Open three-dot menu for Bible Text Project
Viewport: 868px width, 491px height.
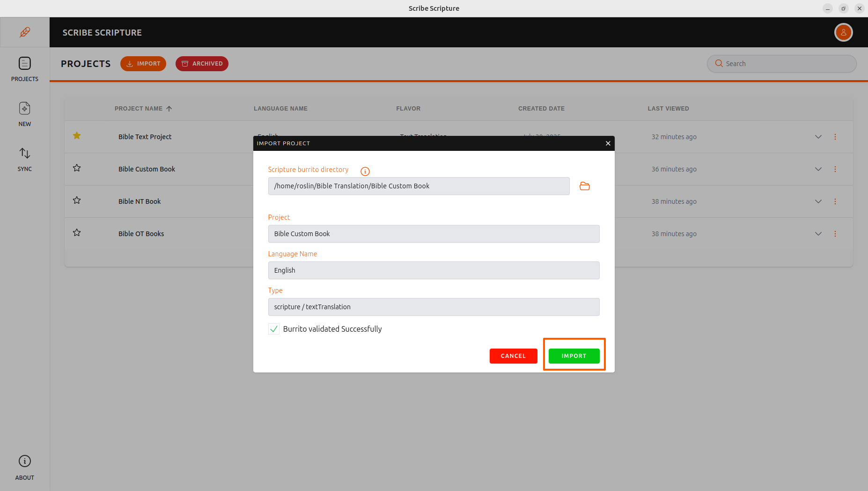(835, 137)
